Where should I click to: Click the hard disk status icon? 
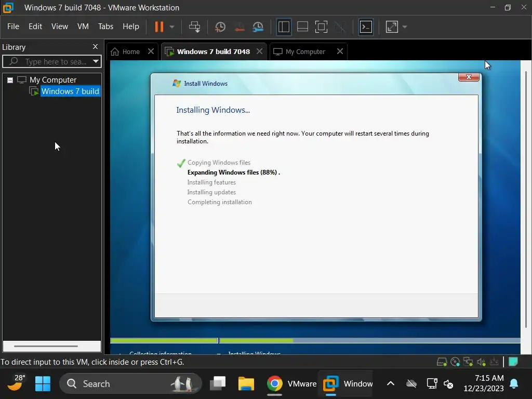coord(442,362)
